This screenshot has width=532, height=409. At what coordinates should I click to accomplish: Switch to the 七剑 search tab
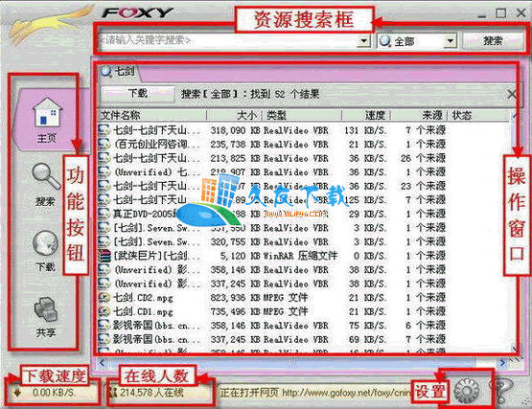(118, 72)
